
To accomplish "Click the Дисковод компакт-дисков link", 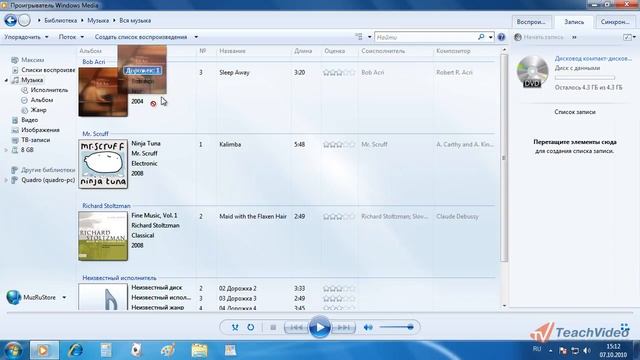I will [593, 59].
